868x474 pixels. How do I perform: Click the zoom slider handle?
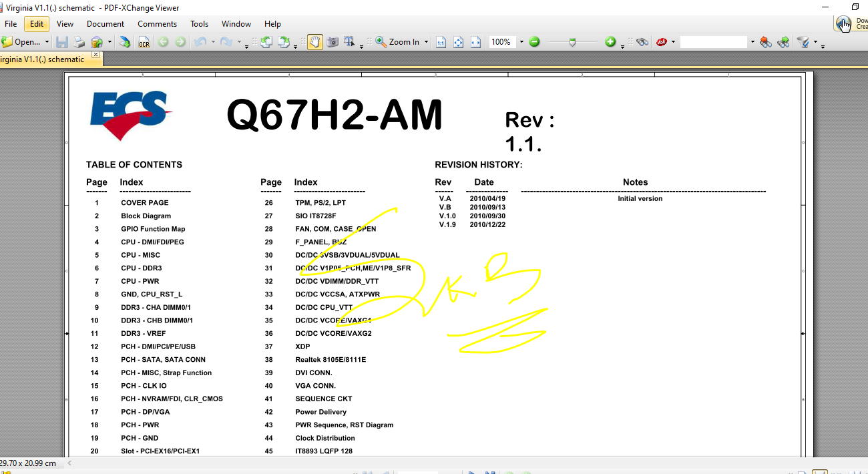(572, 42)
